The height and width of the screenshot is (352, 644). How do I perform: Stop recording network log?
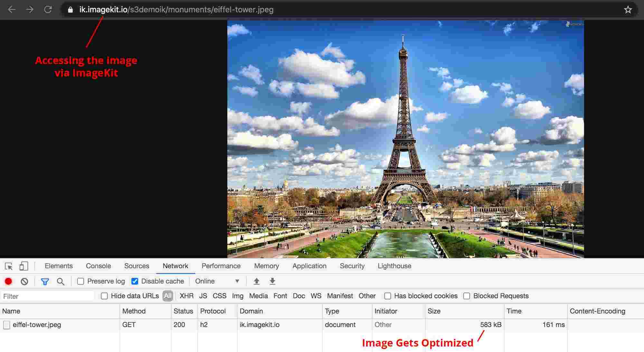(x=8, y=281)
